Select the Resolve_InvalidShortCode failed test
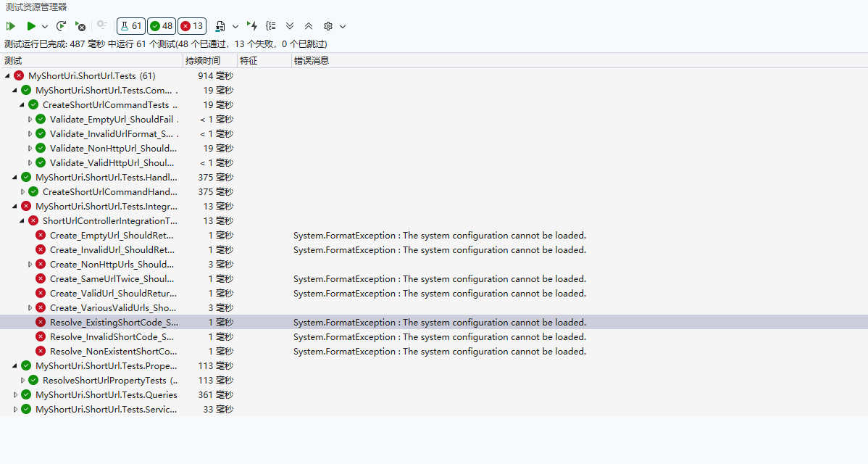 (x=112, y=337)
